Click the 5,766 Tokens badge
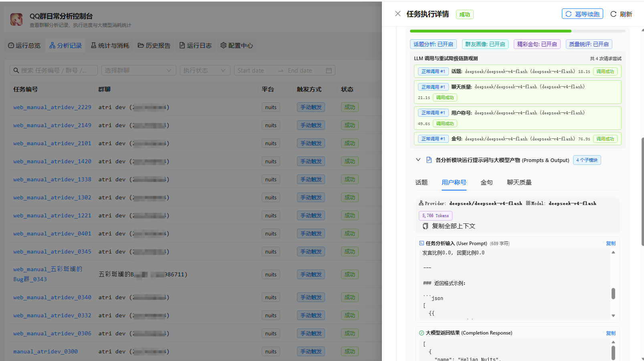Screen dimensions: 644x361 (435, 215)
